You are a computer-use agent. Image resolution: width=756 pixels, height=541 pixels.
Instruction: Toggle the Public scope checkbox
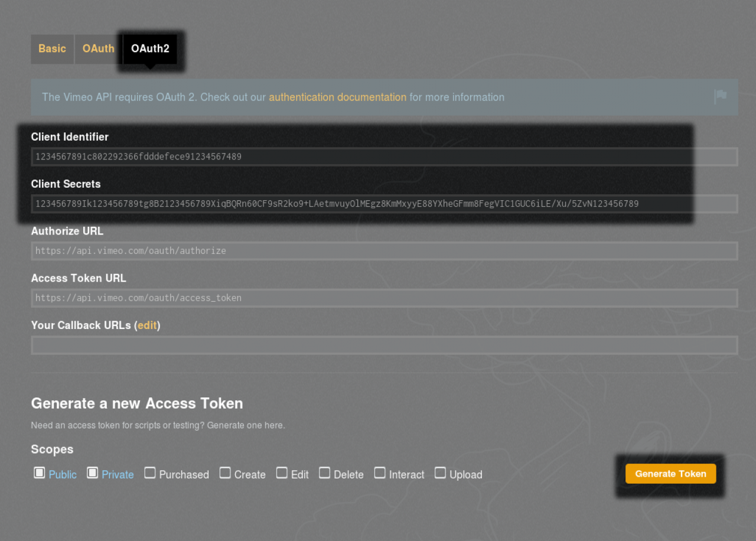click(39, 472)
